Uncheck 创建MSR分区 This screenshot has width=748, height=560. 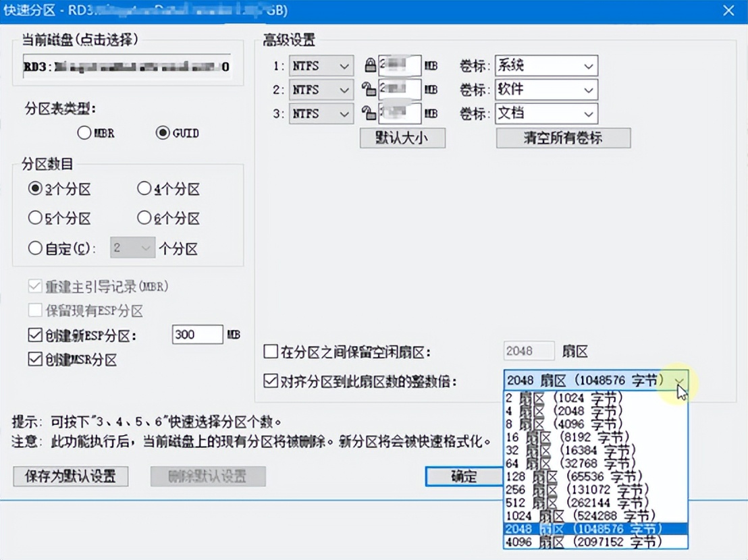click(34, 358)
